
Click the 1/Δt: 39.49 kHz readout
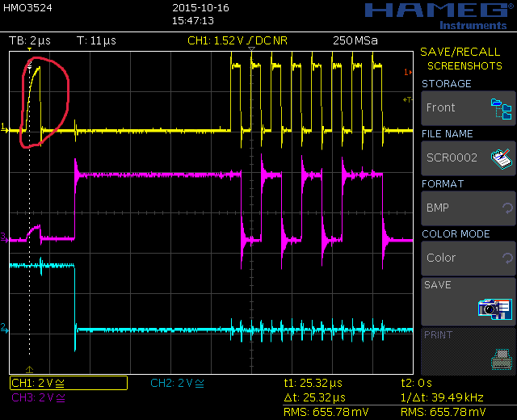442,397
